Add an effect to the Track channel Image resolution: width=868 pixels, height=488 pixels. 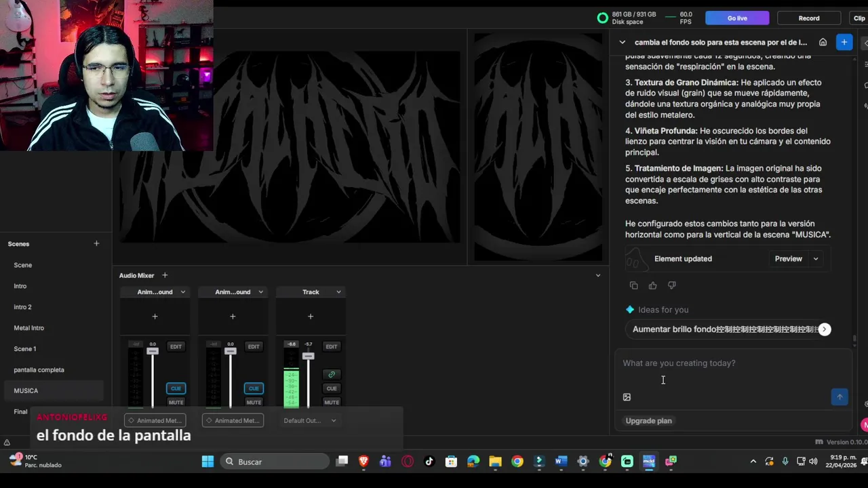pos(311,317)
